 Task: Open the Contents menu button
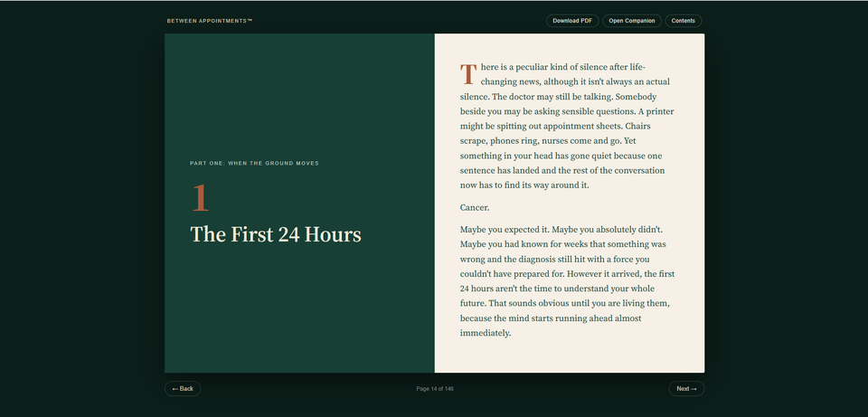[x=684, y=21]
